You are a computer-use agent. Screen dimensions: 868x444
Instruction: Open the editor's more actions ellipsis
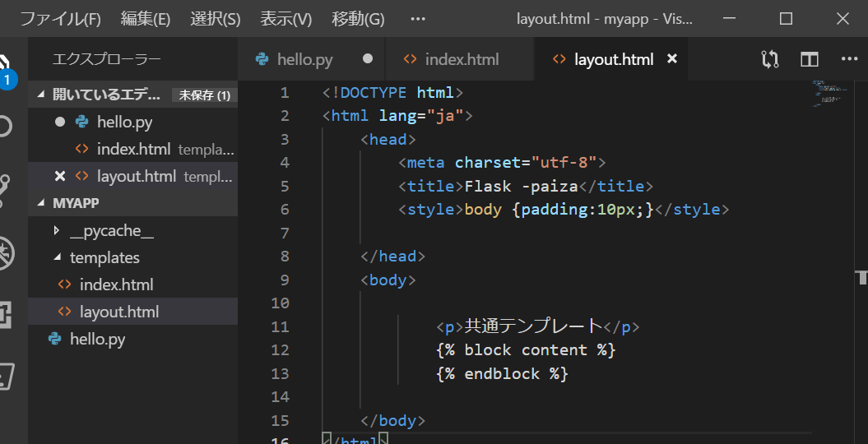pos(849,59)
